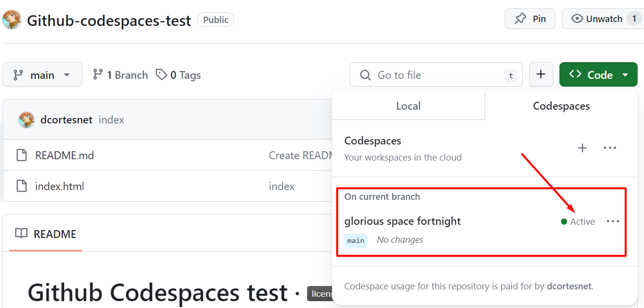Open the main branch dropdown

tap(43, 75)
